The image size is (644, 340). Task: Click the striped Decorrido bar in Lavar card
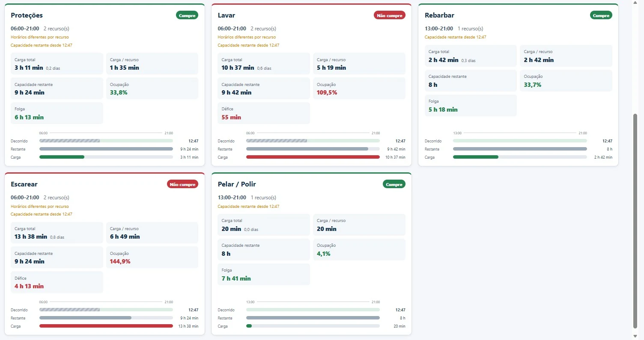(x=277, y=141)
